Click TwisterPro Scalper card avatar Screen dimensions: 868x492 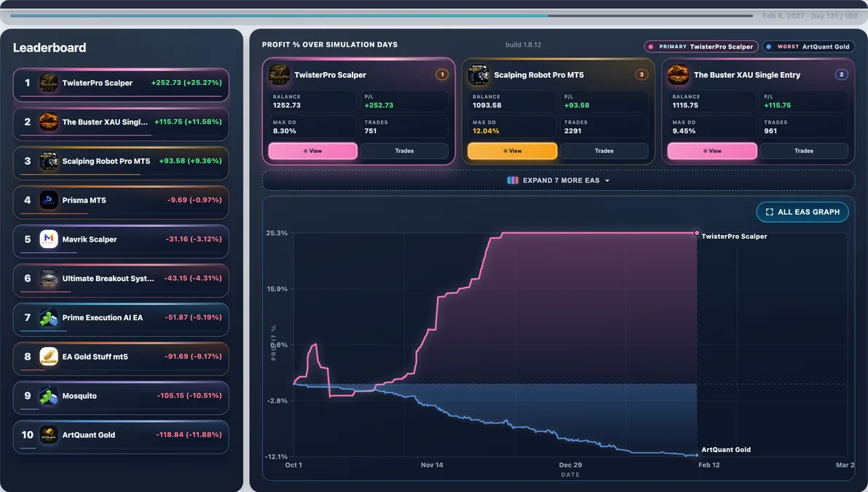pos(279,75)
